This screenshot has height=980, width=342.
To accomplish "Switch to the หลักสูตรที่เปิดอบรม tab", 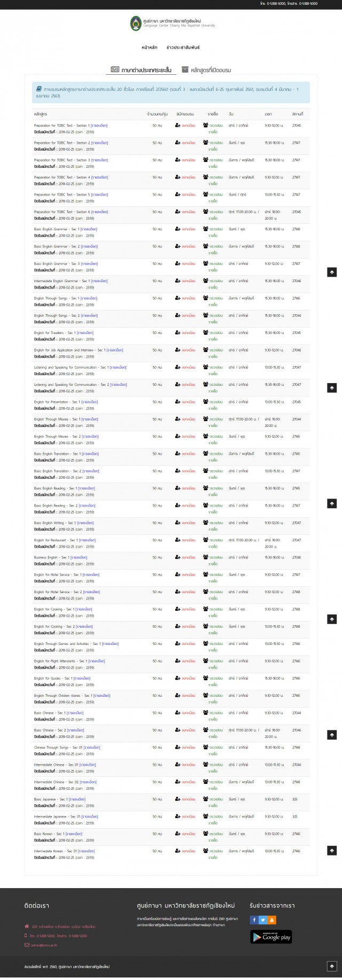I will coord(206,70).
